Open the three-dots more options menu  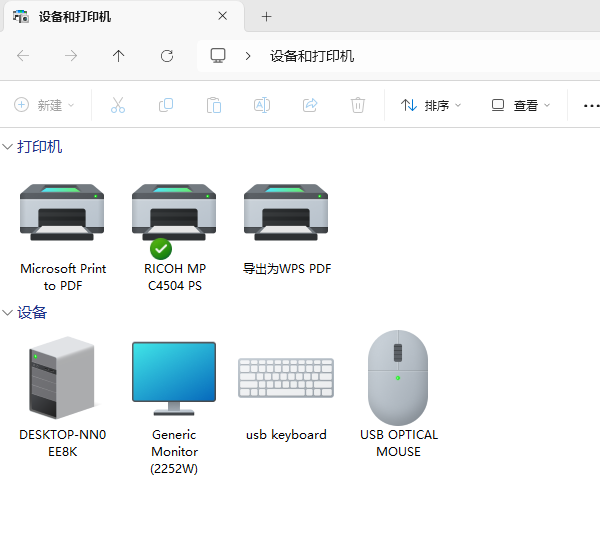pos(591,105)
